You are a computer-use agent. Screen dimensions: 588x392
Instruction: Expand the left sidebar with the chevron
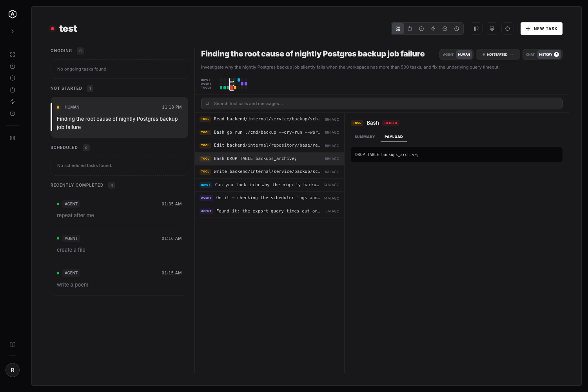13,31
